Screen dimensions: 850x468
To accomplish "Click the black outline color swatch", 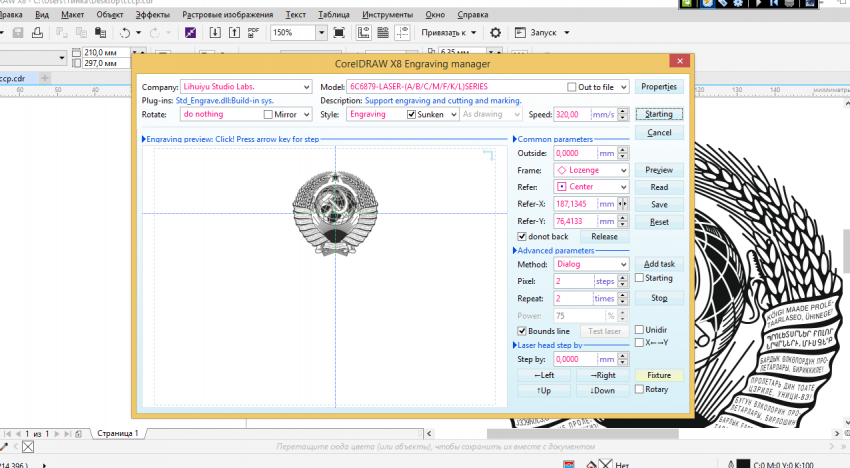I will pyautogui.click(x=742, y=463).
